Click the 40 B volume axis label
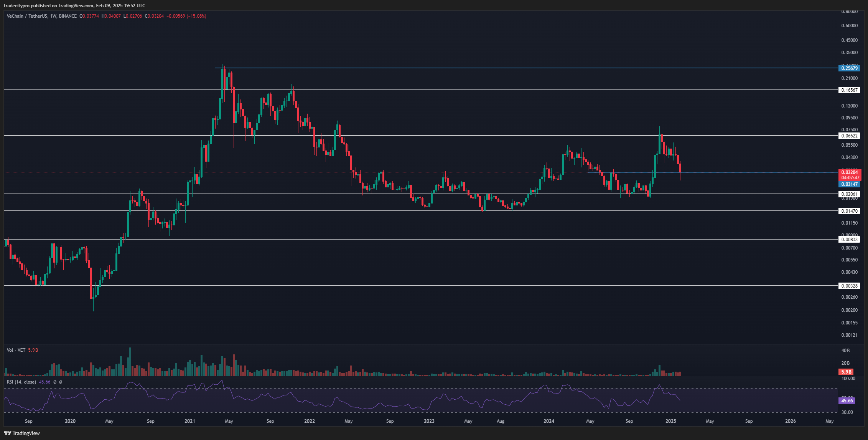Image resolution: width=868 pixels, height=440 pixels. (845, 351)
